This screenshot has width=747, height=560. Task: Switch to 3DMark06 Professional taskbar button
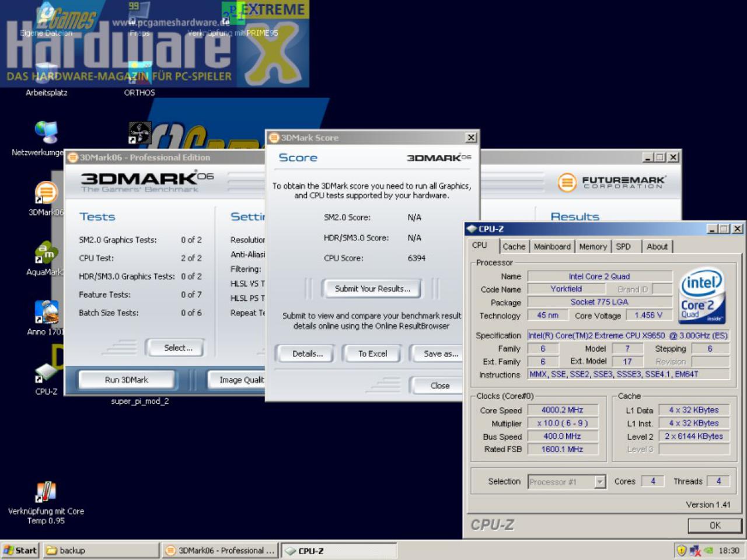point(220,550)
